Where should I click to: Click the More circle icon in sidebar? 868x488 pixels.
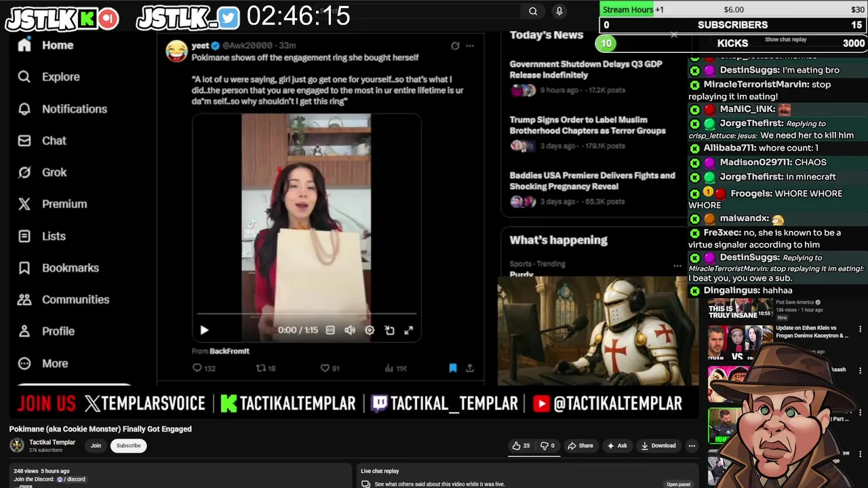click(x=24, y=363)
